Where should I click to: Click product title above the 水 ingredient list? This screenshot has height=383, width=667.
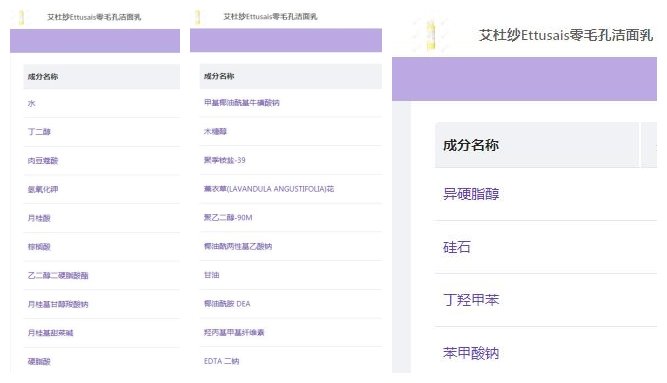(94, 17)
